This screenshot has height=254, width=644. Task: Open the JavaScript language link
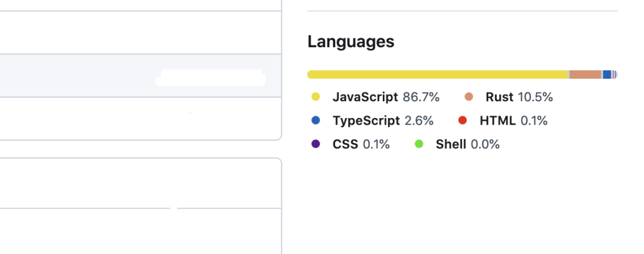pos(365,97)
